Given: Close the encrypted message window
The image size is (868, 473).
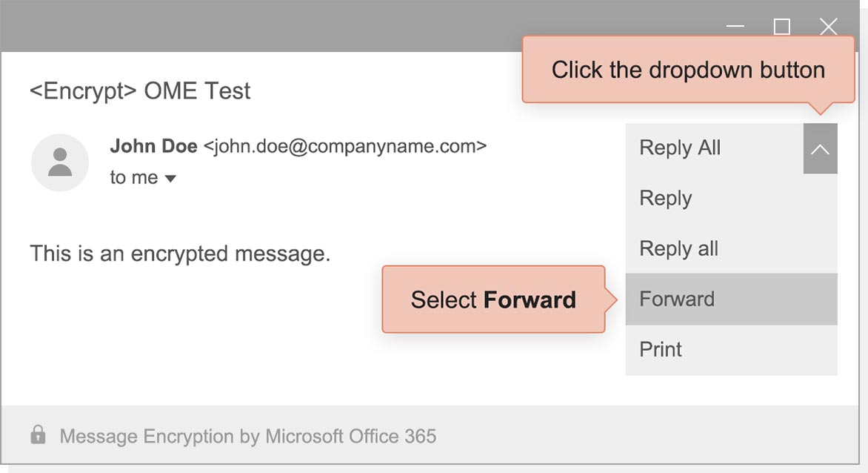Looking at the screenshot, I should pos(829,27).
